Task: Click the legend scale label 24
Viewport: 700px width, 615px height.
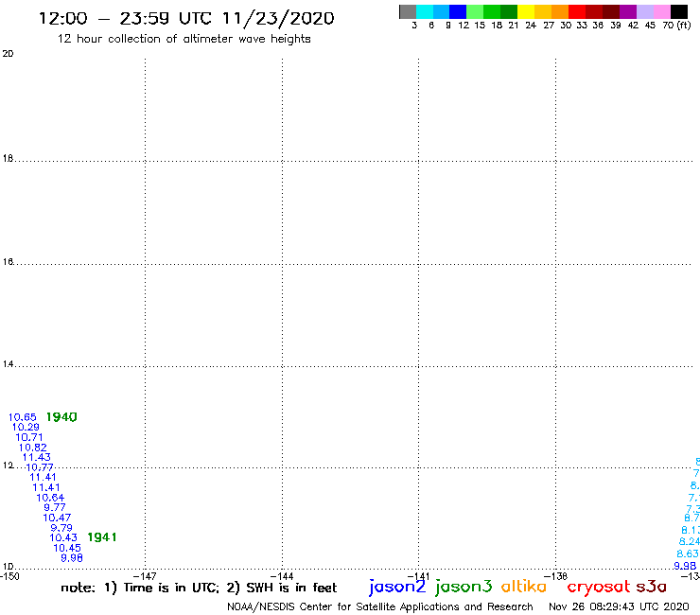Action: (531, 26)
